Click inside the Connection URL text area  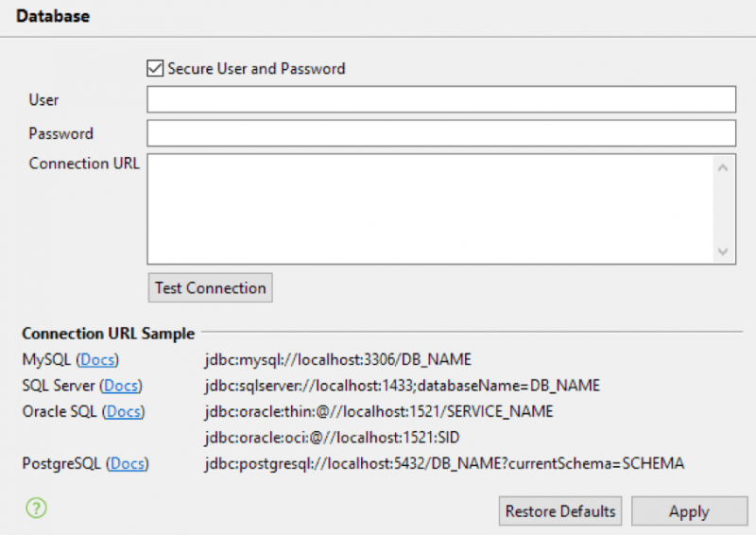(430, 208)
